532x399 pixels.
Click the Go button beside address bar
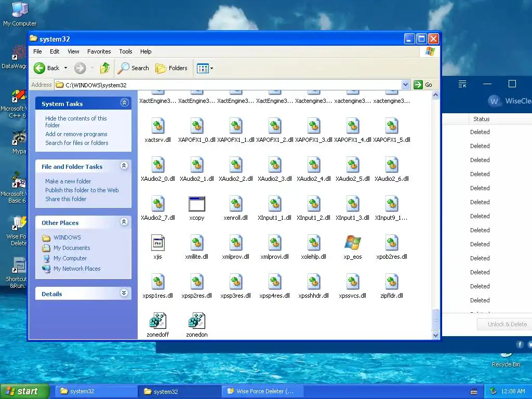pyautogui.click(x=423, y=85)
